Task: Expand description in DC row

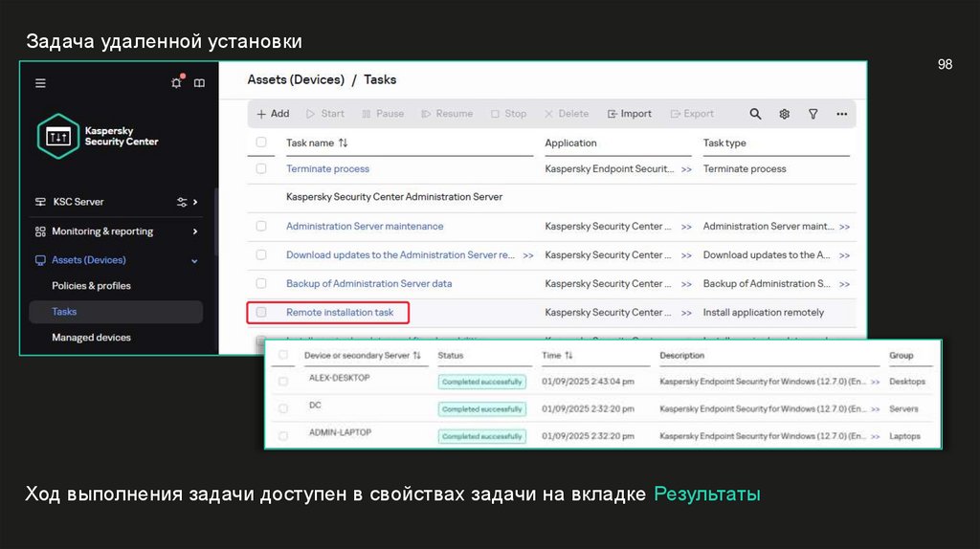Action: coord(875,409)
